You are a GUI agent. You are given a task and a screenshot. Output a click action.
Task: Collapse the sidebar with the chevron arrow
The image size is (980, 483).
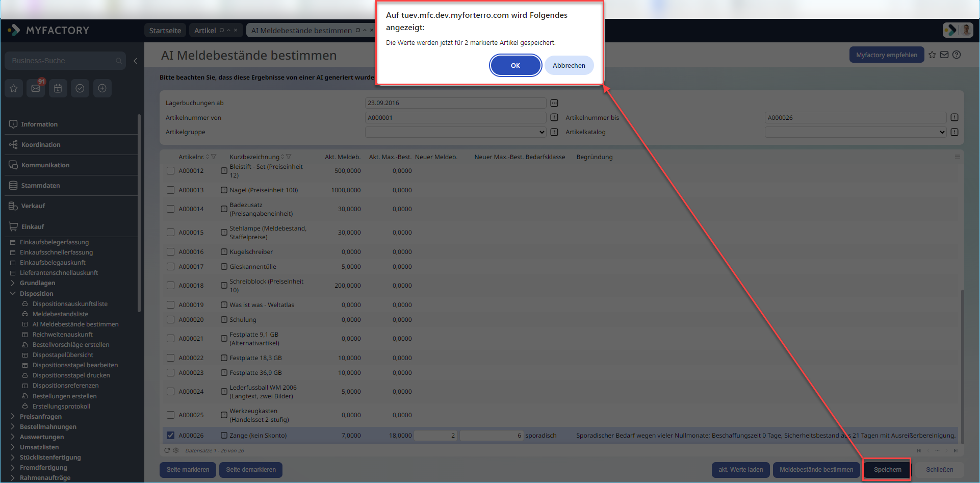coord(135,61)
